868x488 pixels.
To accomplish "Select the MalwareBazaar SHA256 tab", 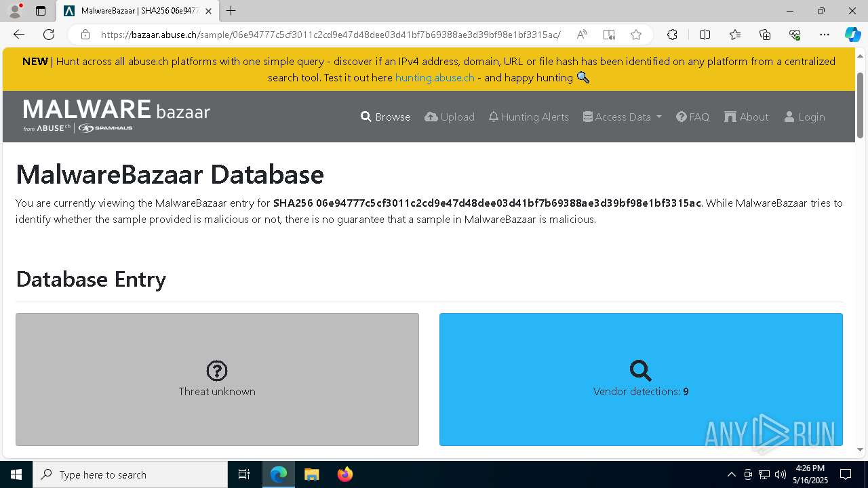I will click(x=138, y=11).
